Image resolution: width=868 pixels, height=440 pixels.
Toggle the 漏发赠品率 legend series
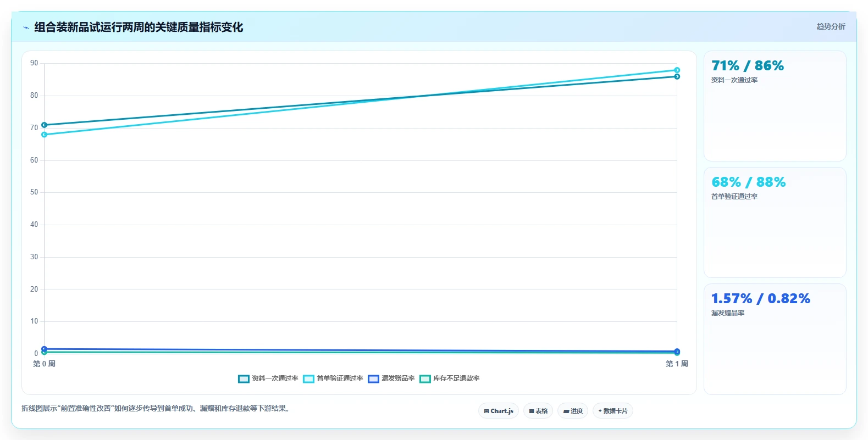tap(391, 378)
